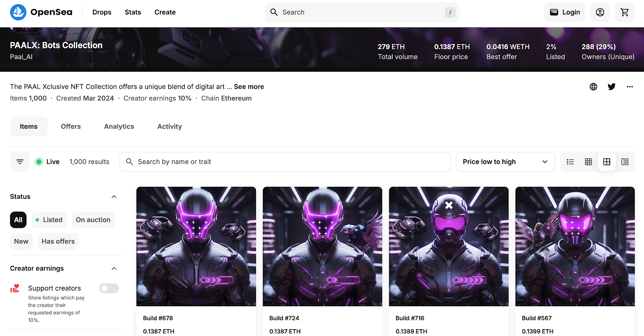Click the Items 1,000 text
Image resolution: width=644 pixels, height=336 pixels.
(x=28, y=98)
